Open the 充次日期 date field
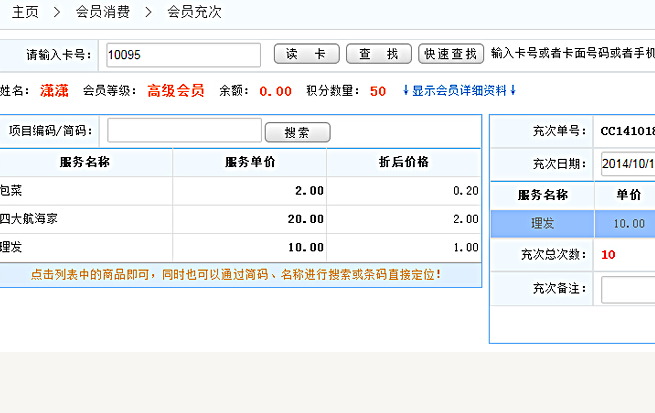Image resolution: width=655 pixels, height=413 pixels. pyautogui.click(x=627, y=163)
